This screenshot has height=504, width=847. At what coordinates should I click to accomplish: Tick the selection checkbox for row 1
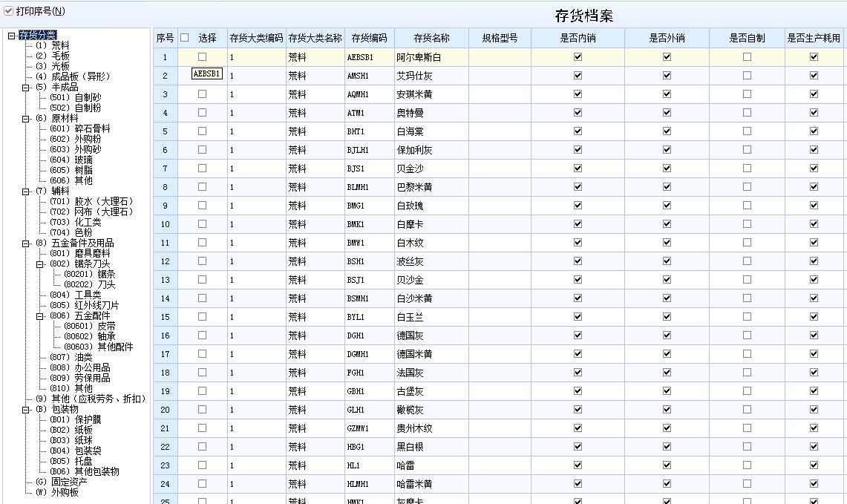click(x=202, y=57)
